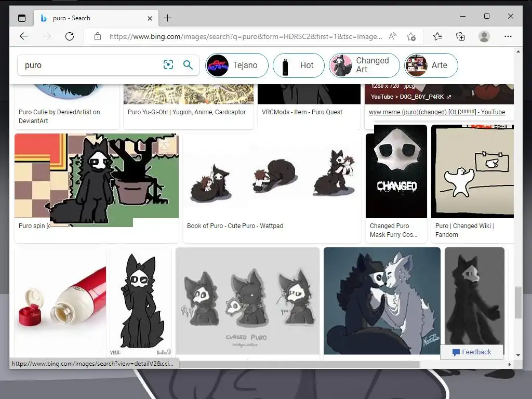Open the Puro and white wolf artwork
The width and height of the screenshot is (532, 399).
pyautogui.click(x=382, y=301)
